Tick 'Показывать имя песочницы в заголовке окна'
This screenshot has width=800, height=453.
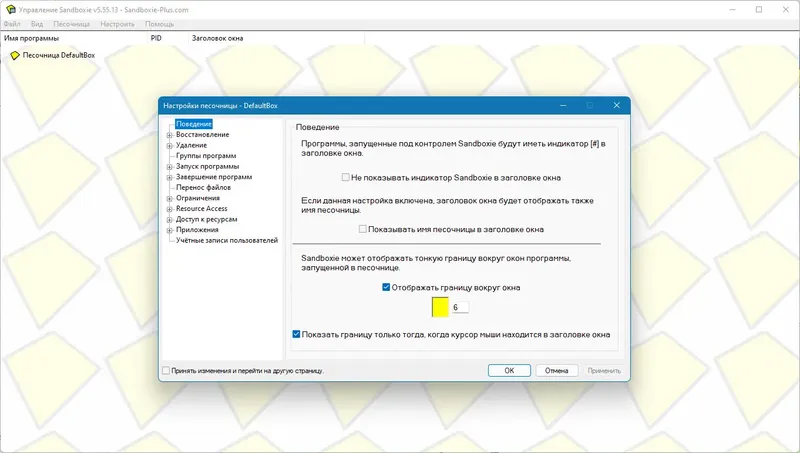click(362, 229)
